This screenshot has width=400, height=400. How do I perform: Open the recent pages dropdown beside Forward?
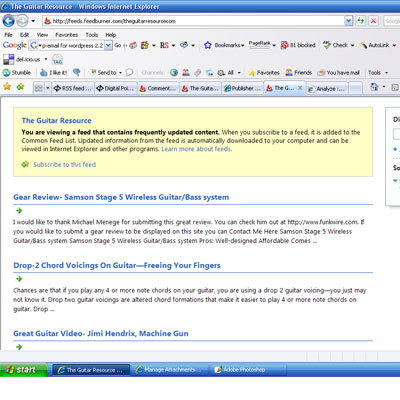point(33,21)
